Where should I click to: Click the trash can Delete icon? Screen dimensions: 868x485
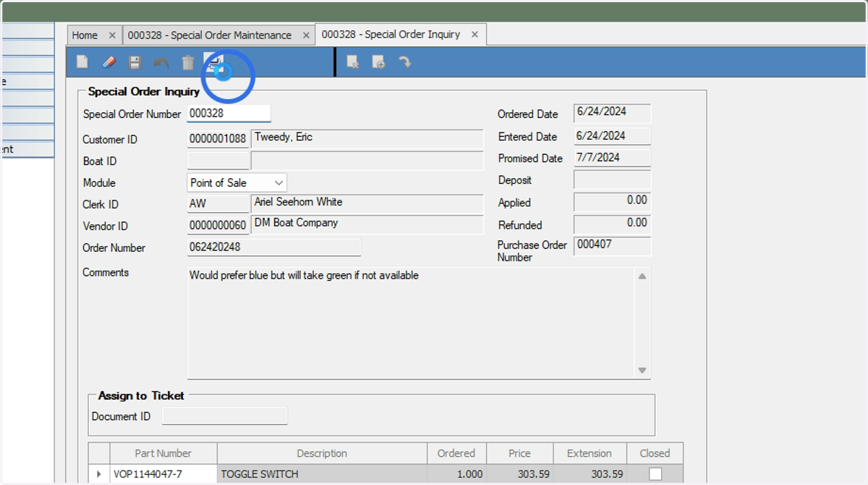click(x=187, y=62)
